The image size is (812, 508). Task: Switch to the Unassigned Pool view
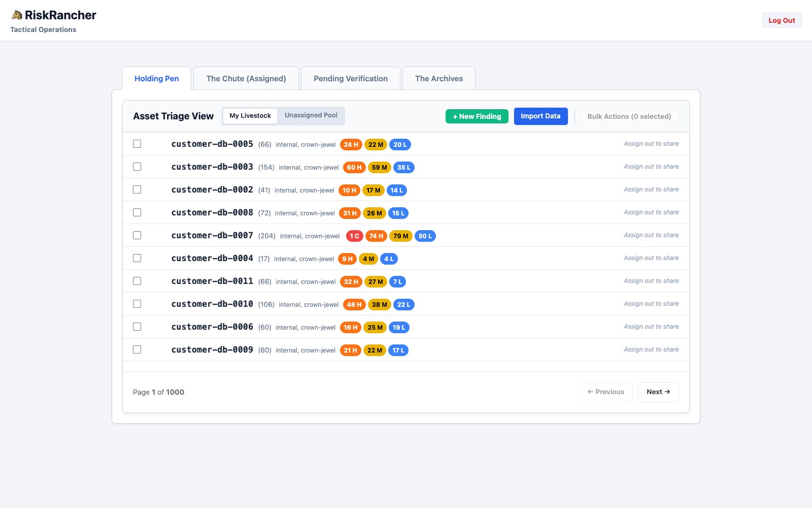coord(311,115)
